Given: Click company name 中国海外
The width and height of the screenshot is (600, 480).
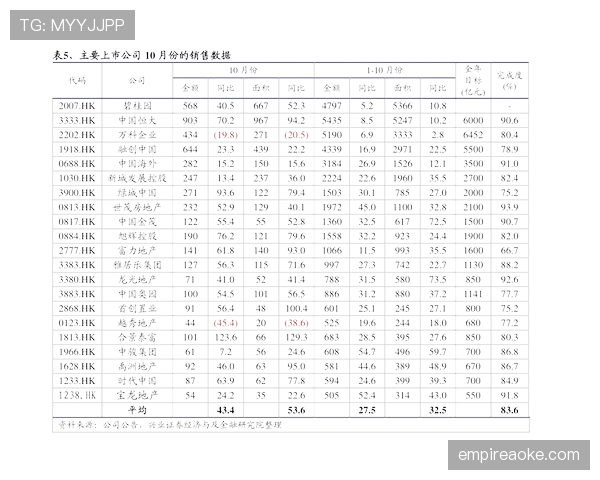Looking at the screenshot, I should tap(137, 164).
